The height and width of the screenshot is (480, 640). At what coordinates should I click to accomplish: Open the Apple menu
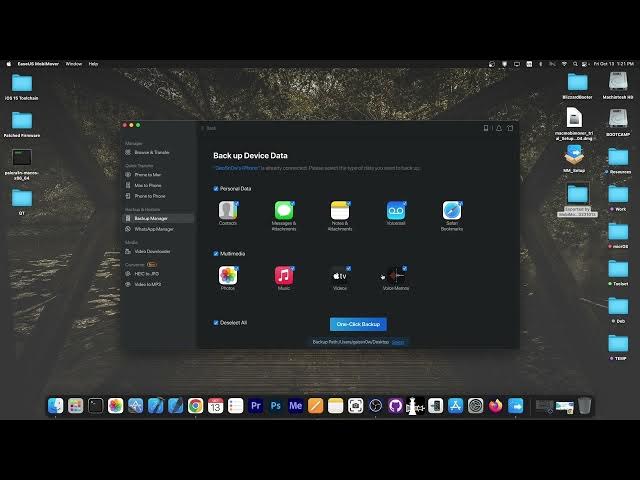tap(9, 64)
